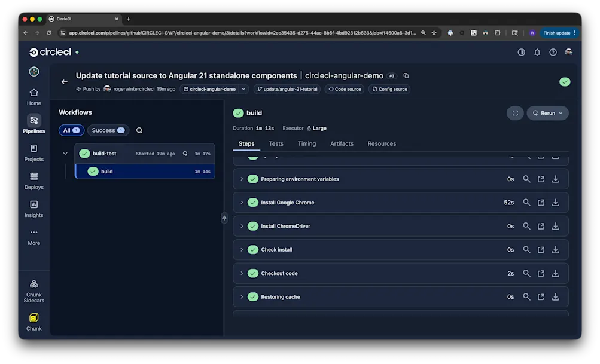The height and width of the screenshot is (364, 600).
Task: Search workflows with the magnifier icon
Action: 139,130
